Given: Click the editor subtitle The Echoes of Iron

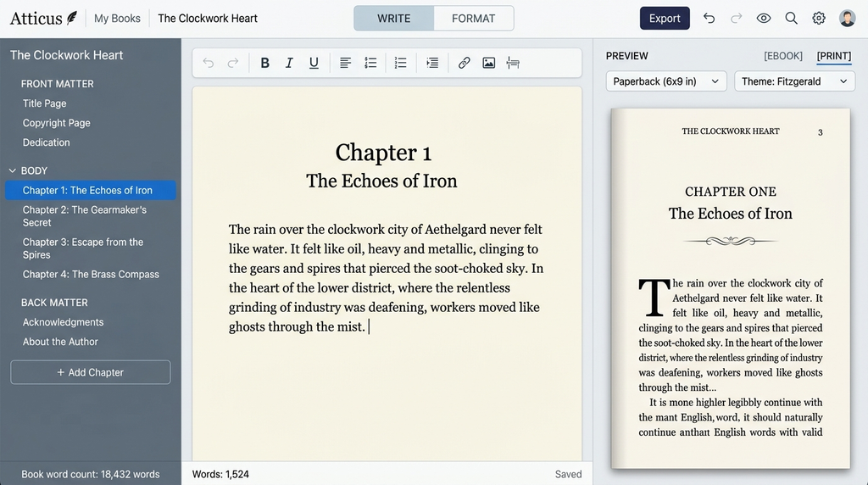Looking at the screenshot, I should 382,181.
